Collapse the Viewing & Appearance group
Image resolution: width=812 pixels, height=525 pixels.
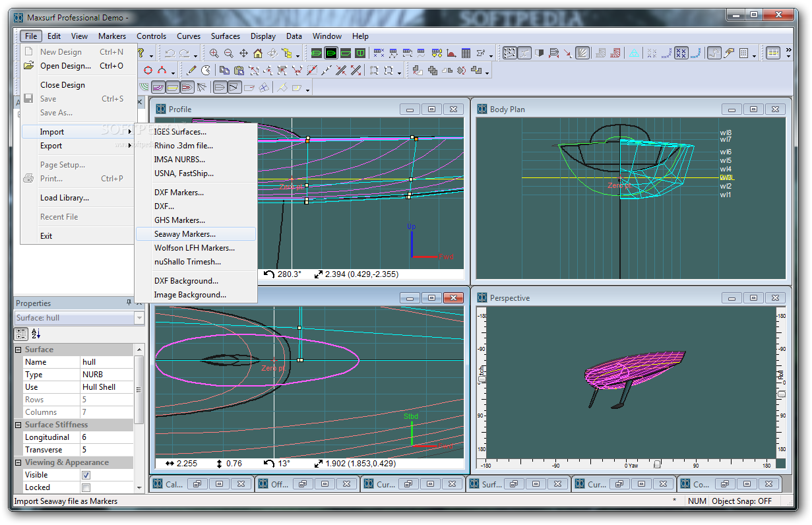pyautogui.click(x=18, y=462)
